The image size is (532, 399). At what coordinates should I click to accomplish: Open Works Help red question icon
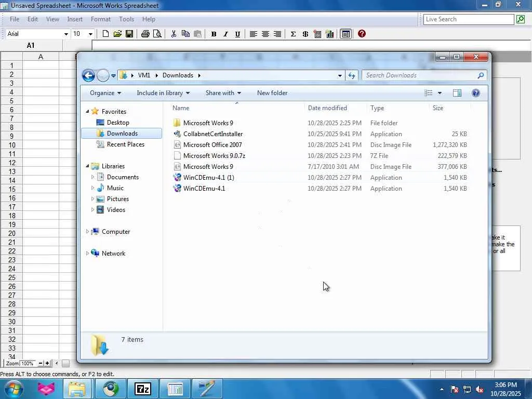pyautogui.click(x=362, y=34)
